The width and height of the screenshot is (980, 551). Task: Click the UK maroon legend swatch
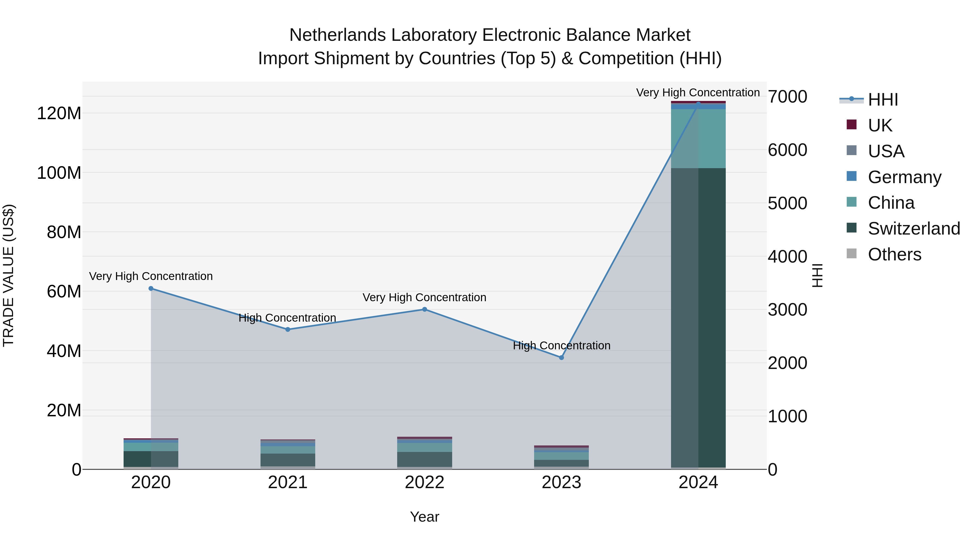[852, 124]
